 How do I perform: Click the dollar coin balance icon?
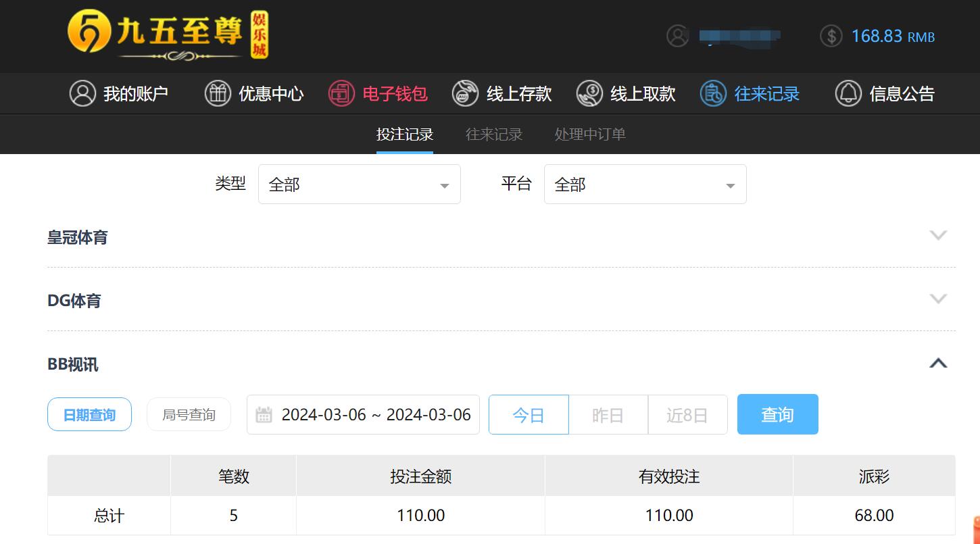click(831, 36)
